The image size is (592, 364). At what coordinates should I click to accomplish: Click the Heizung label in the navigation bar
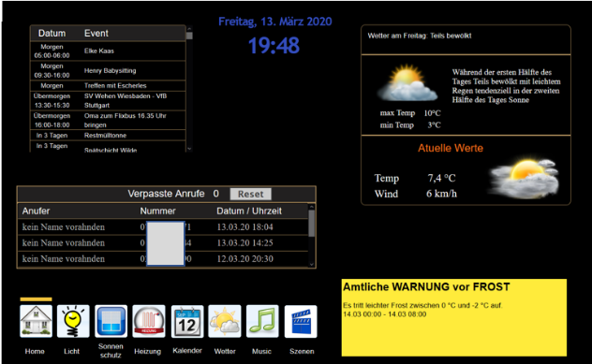click(148, 351)
